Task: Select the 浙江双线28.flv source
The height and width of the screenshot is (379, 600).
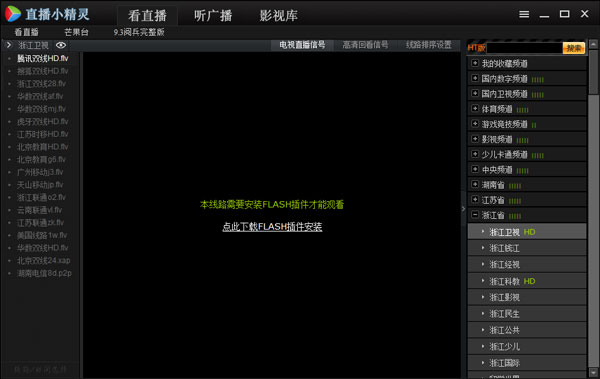Action: click(41, 83)
